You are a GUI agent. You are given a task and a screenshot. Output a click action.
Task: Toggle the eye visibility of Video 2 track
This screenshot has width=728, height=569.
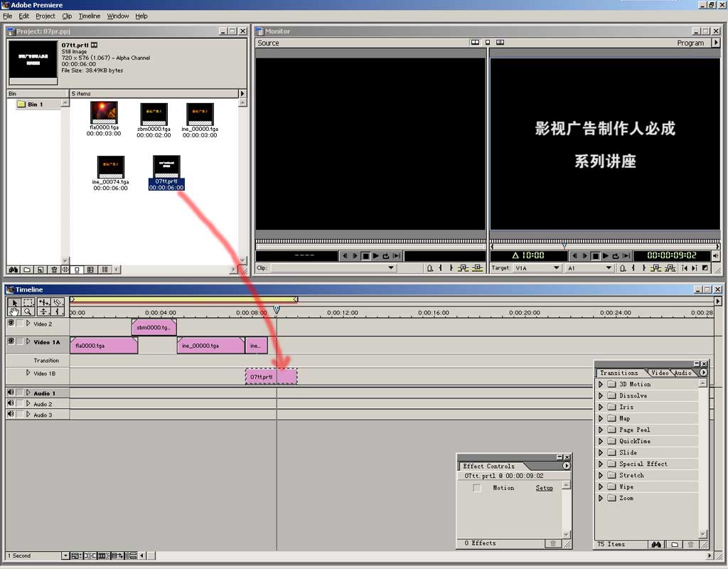(11, 323)
